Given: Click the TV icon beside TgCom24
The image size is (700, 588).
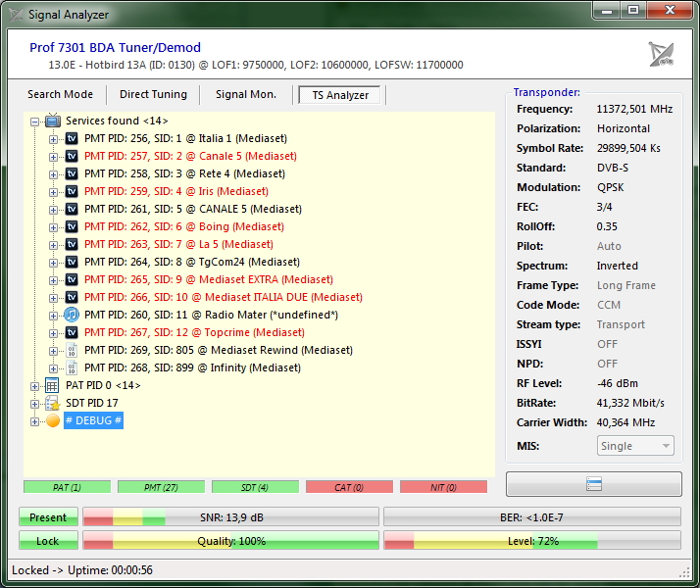Looking at the screenshot, I should click(72, 262).
